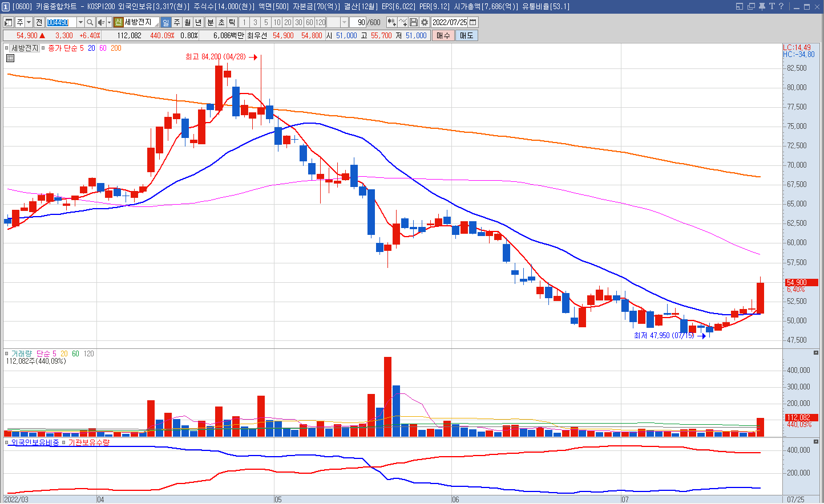Click the orange 200-day moving average legend

pyautogui.click(x=116, y=48)
